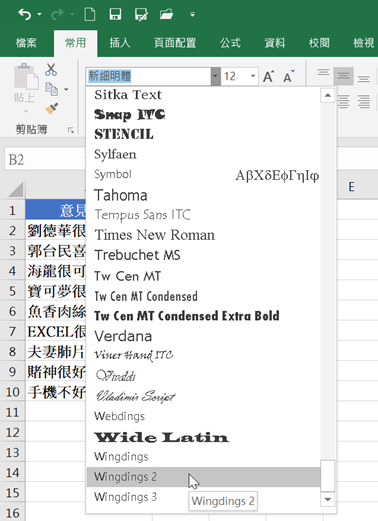Choose Tw Cen MT font
Viewport: 378px width, 521px height.
point(203,276)
